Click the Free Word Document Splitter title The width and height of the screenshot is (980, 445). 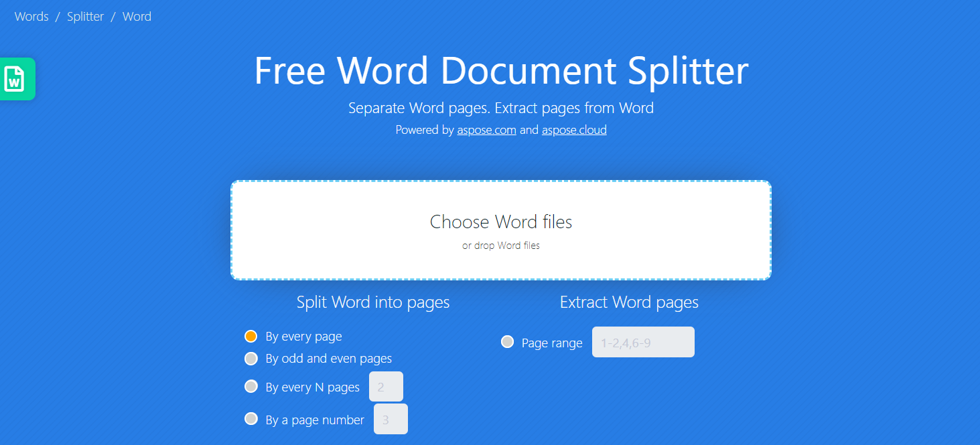click(500, 70)
